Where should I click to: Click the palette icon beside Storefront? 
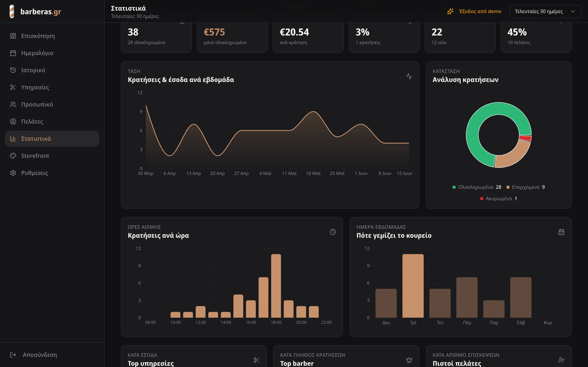click(13, 156)
